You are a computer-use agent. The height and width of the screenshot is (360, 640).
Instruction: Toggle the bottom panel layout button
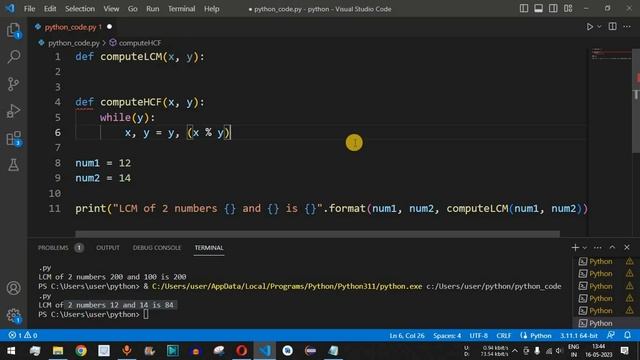(x=538, y=9)
